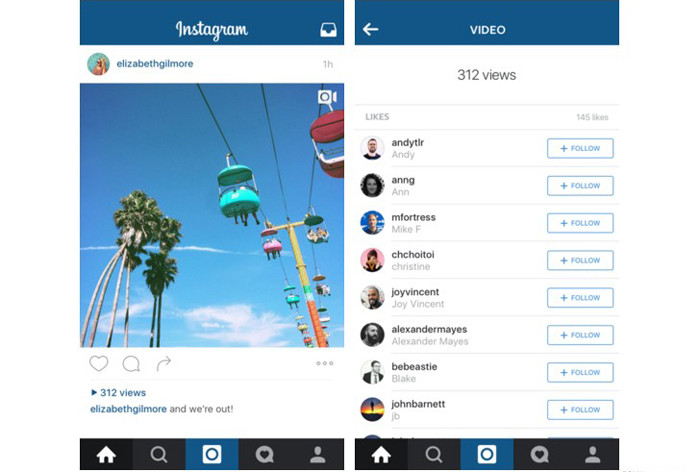Tap elizabethgilmore's avatar in the post header
The height and width of the screenshot is (472, 700).
98,64
